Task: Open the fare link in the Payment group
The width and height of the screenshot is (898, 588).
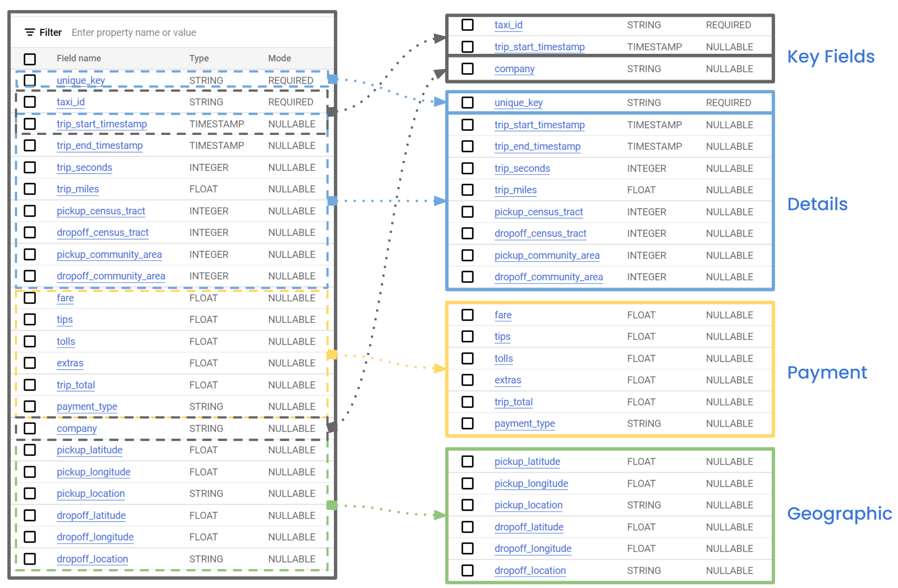Action: 503,315
